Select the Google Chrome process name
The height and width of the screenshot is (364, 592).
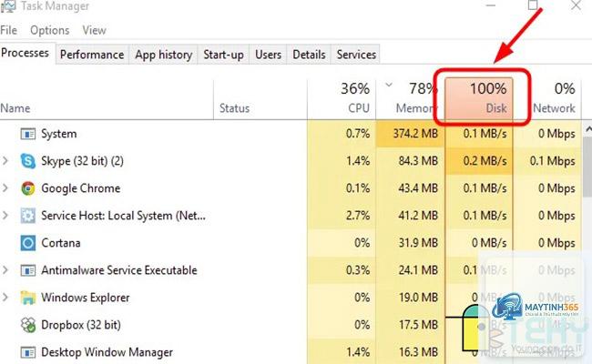(x=81, y=188)
